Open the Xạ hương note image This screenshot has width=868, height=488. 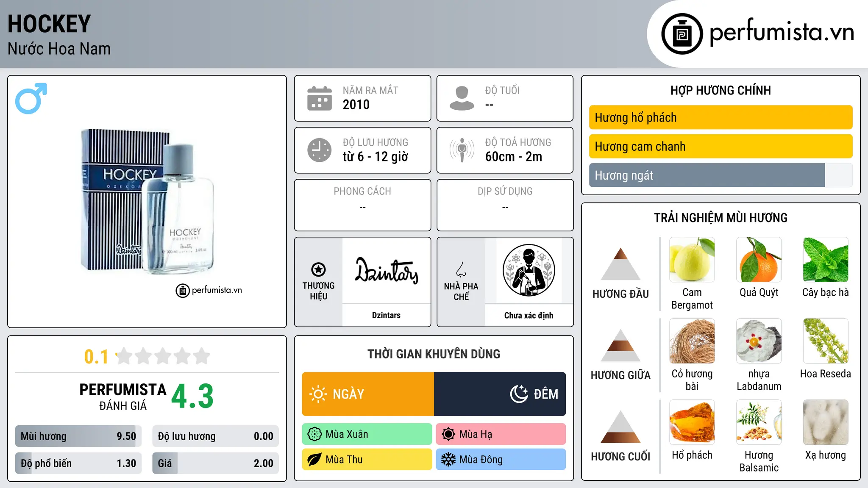pos(826,422)
